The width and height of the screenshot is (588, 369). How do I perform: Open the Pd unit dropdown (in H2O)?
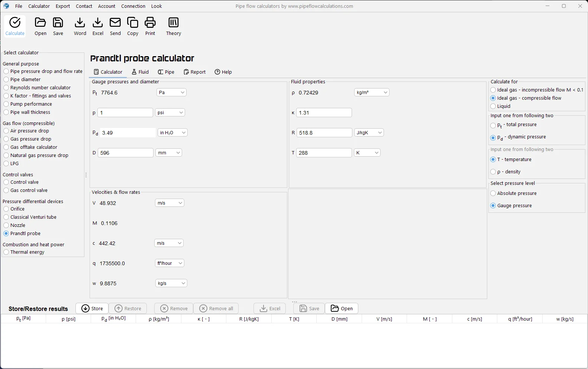(x=172, y=132)
